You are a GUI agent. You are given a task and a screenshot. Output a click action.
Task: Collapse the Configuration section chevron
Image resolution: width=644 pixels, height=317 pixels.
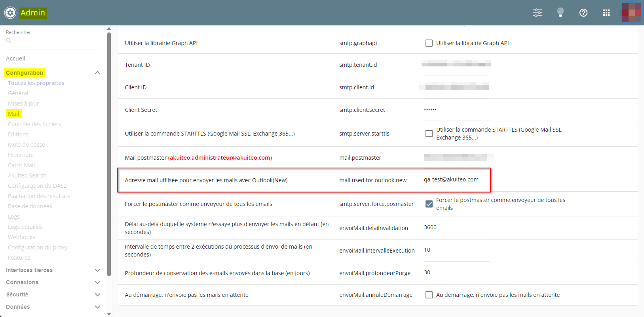point(97,73)
